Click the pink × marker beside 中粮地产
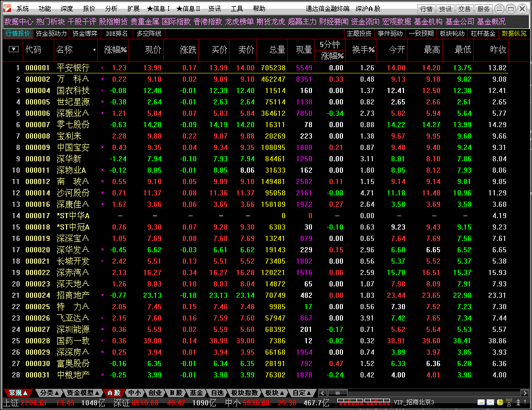 (102, 375)
